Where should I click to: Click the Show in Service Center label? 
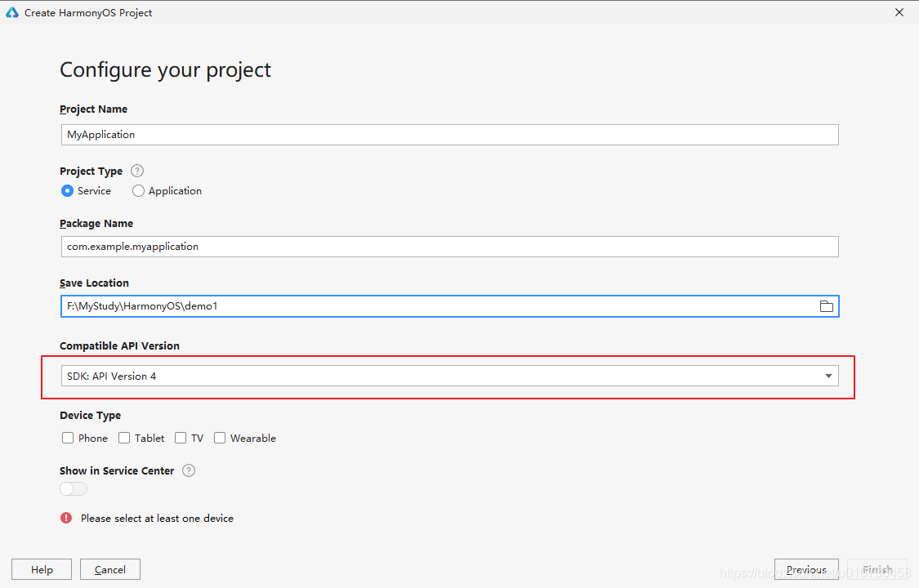[117, 471]
